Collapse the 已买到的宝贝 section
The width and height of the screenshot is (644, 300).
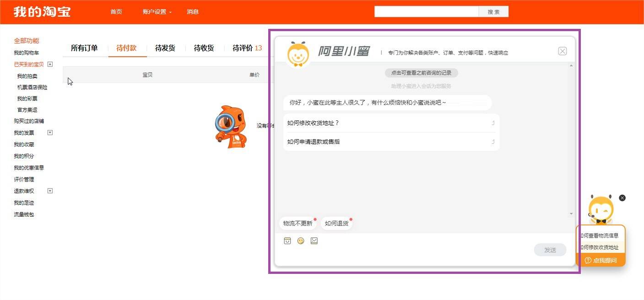coord(50,64)
